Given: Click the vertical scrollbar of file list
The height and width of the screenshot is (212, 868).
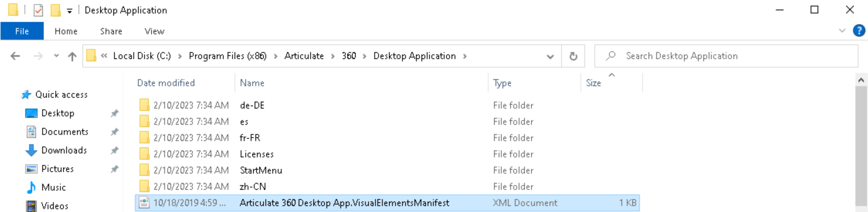Looking at the screenshot, I should click(861, 146).
